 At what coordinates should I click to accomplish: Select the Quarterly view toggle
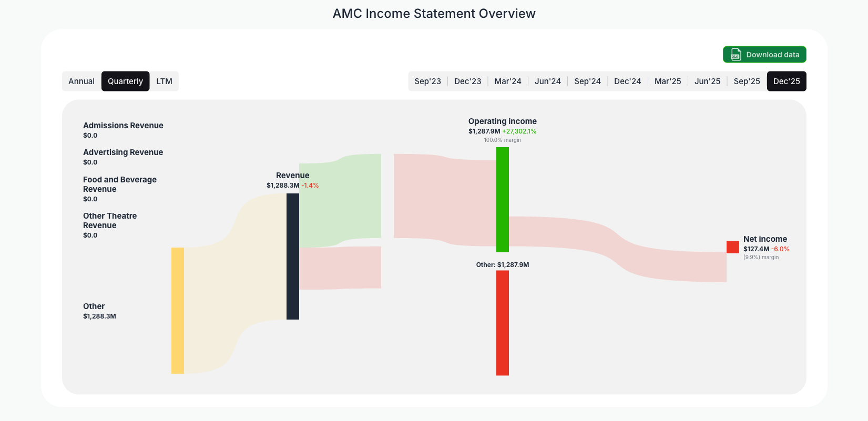125,81
